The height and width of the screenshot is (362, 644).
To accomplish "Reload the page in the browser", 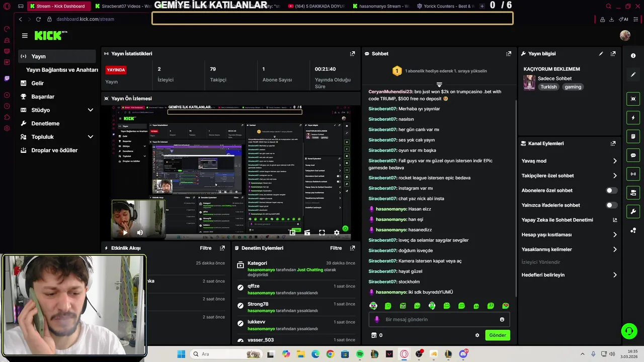I will point(38,19).
